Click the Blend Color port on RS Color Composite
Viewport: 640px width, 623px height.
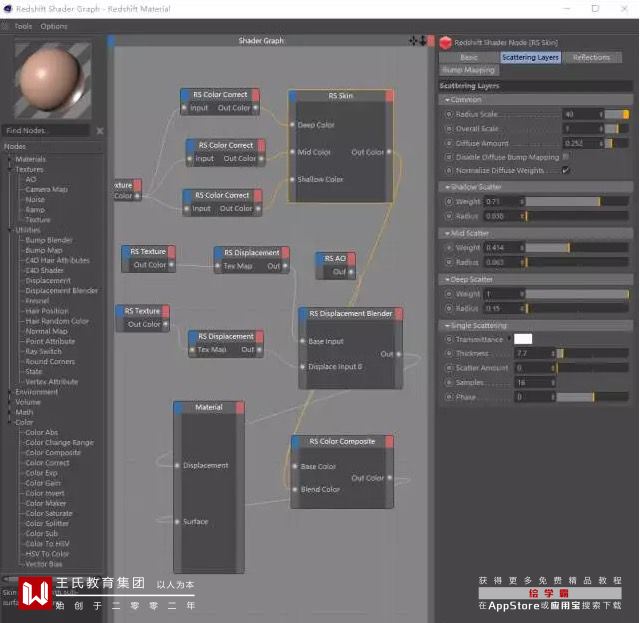pyautogui.click(x=295, y=489)
